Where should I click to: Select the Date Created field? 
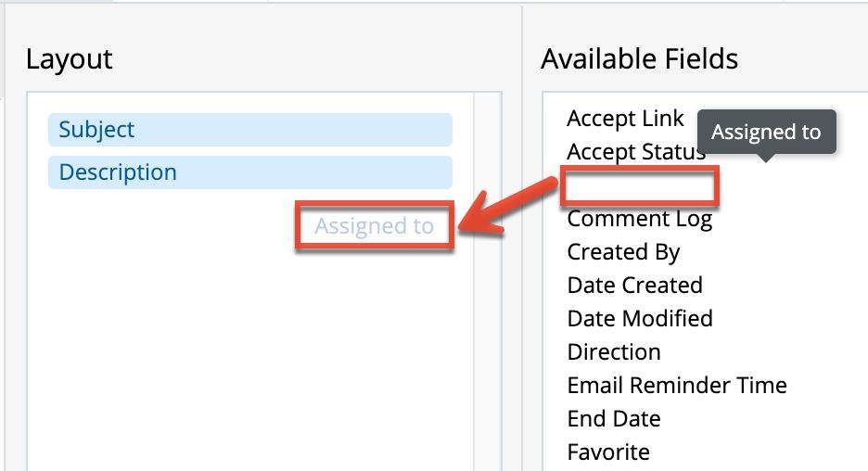point(634,286)
